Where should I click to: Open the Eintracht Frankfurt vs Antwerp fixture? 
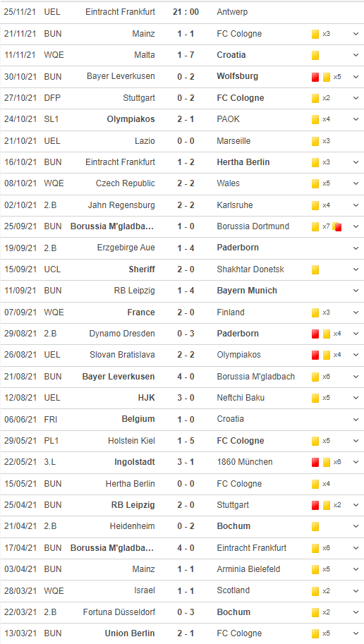point(182,12)
